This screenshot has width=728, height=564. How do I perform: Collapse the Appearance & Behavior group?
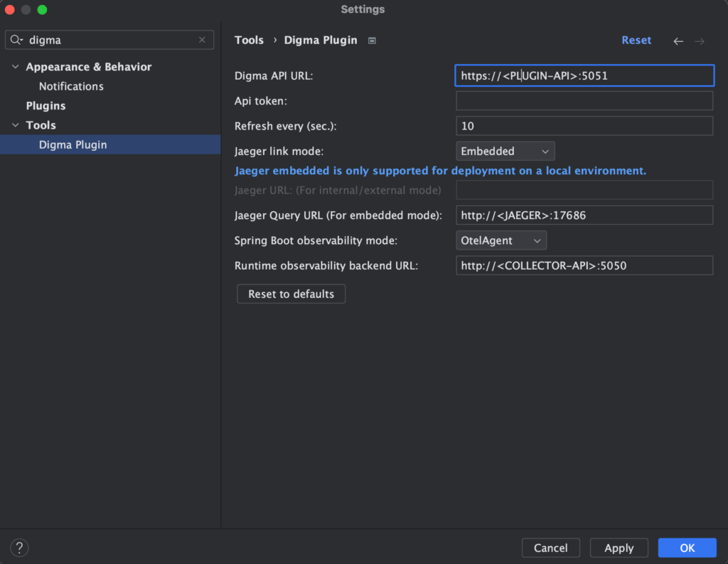click(16, 67)
